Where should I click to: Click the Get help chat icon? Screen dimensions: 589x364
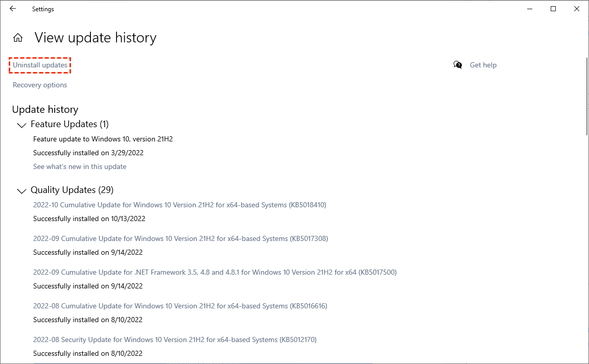458,65
